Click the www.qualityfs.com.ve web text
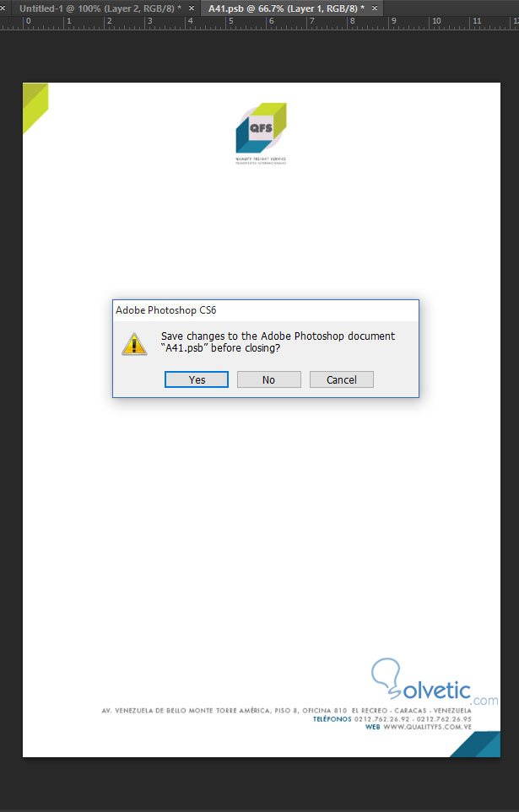The width and height of the screenshot is (519, 812). click(x=427, y=727)
